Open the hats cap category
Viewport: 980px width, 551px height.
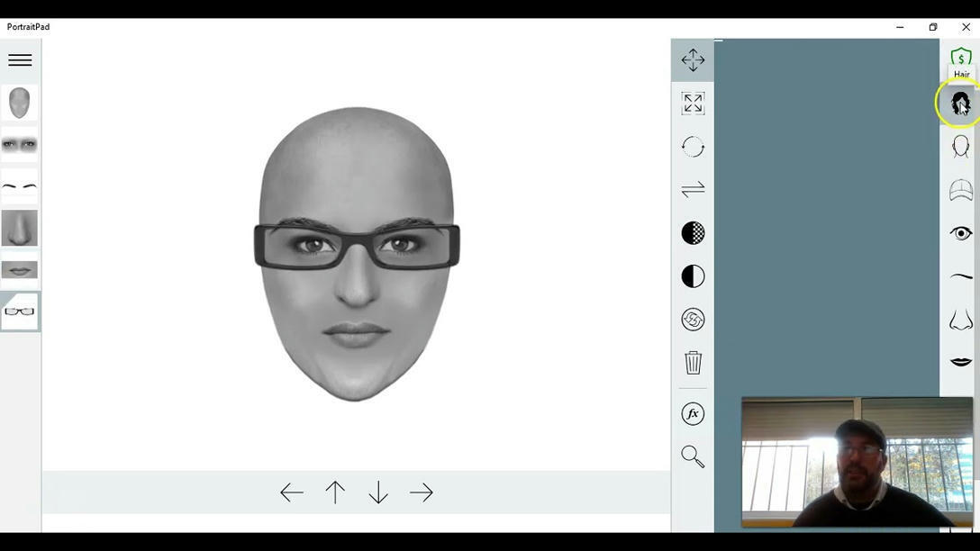point(960,190)
